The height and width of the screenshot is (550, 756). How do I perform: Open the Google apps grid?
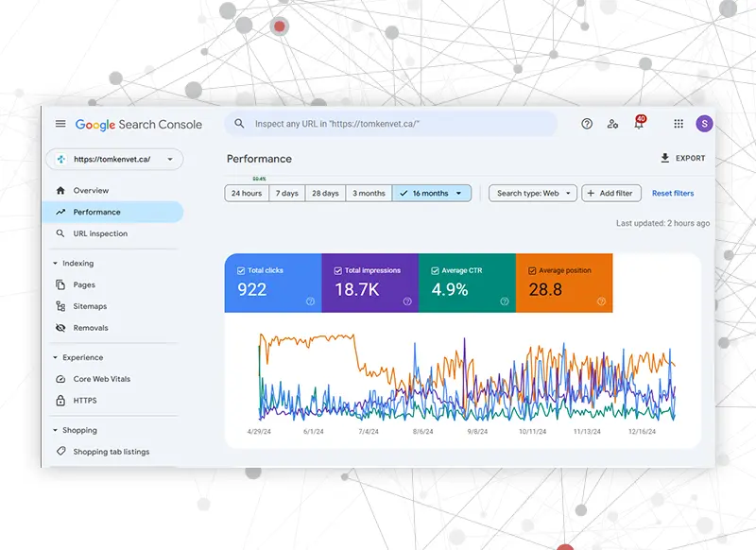tap(679, 124)
